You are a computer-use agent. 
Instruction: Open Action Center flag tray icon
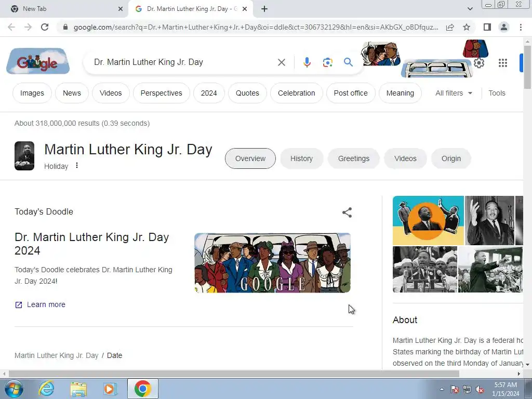tap(455, 390)
